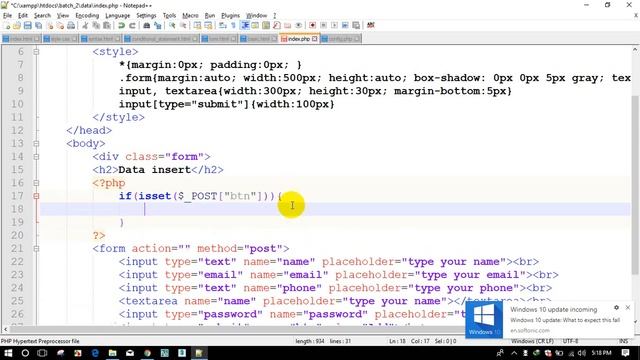This screenshot has height=360, width=640.
Task: Click the Open file toolbar icon
Action: (17, 25)
